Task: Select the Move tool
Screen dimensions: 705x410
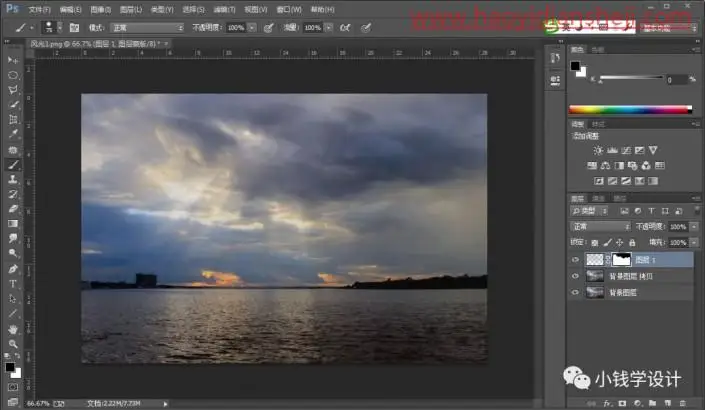Action: (x=13, y=60)
